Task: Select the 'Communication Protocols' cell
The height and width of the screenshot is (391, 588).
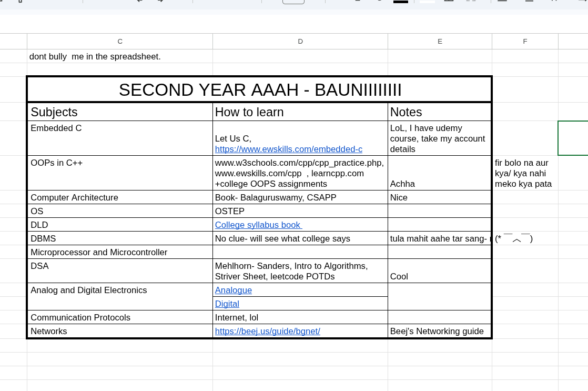Action: [120, 317]
